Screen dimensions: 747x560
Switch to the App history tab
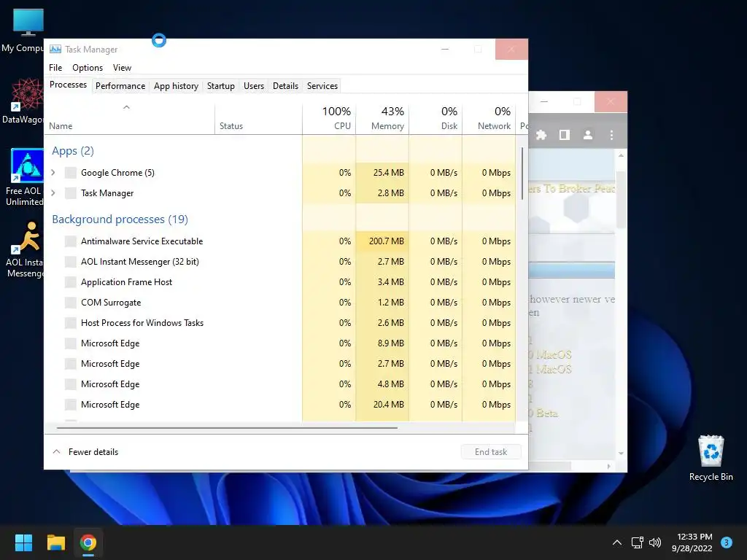pyautogui.click(x=176, y=86)
